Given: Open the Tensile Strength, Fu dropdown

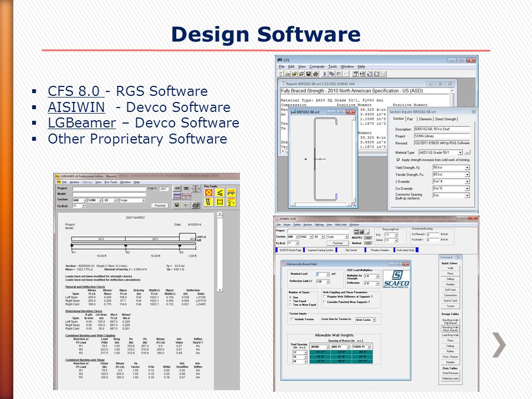Looking at the screenshot, I should coord(451,175).
